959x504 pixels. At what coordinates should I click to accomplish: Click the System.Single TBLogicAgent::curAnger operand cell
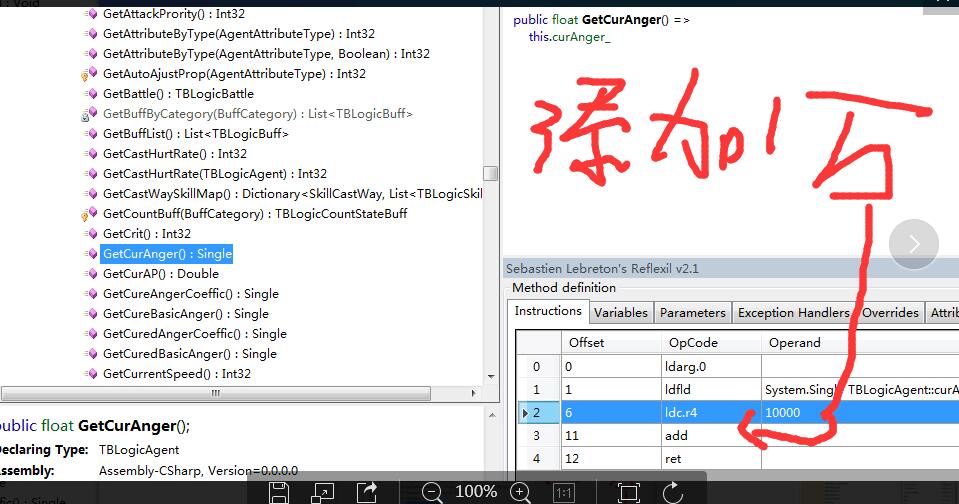(x=860, y=390)
